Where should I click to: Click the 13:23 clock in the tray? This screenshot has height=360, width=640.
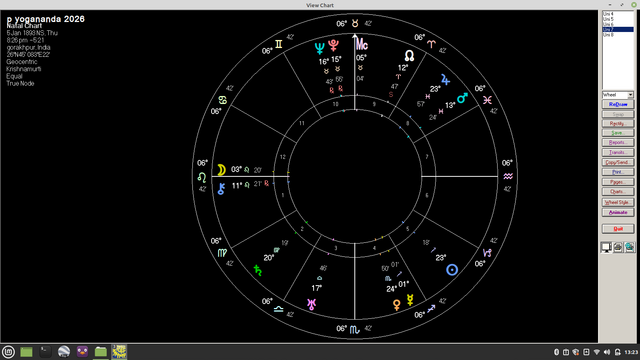[x=631, y=352]
